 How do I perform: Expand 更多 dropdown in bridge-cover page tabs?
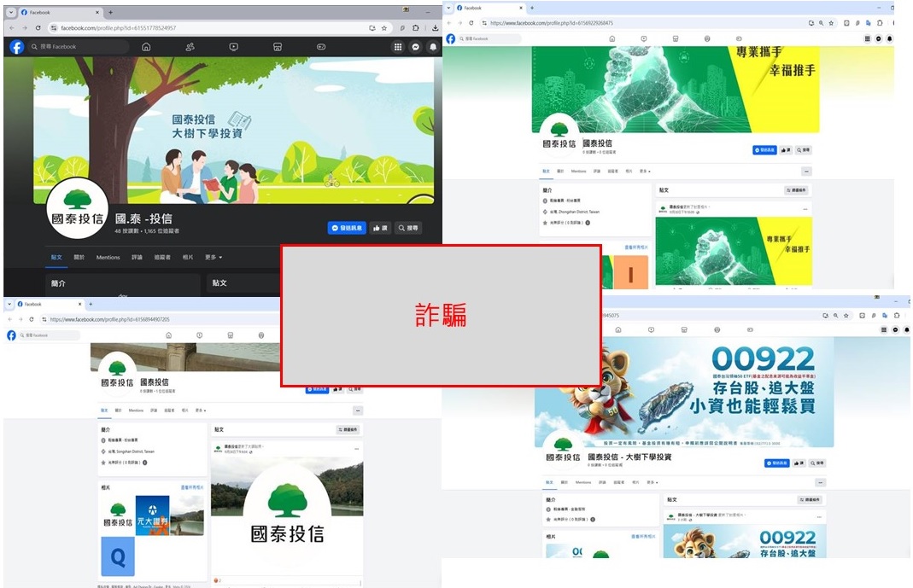pos(201,410)
